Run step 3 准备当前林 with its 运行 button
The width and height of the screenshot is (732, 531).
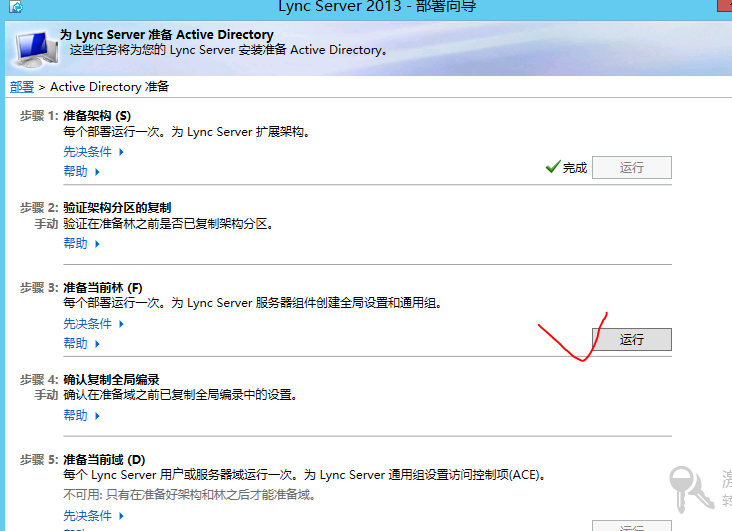pyautogui.click(x=632, y=340)
